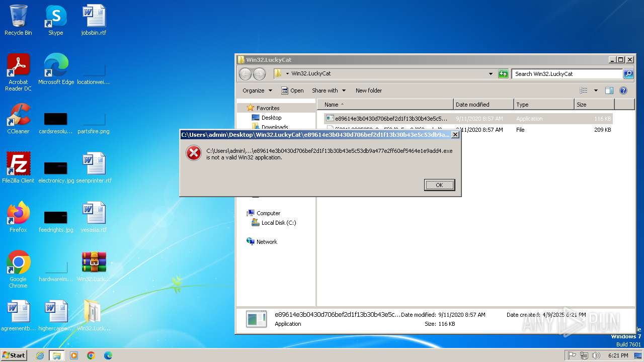Open the Share with menu
This screenshot has height=362, width=644.
[329, 90]
